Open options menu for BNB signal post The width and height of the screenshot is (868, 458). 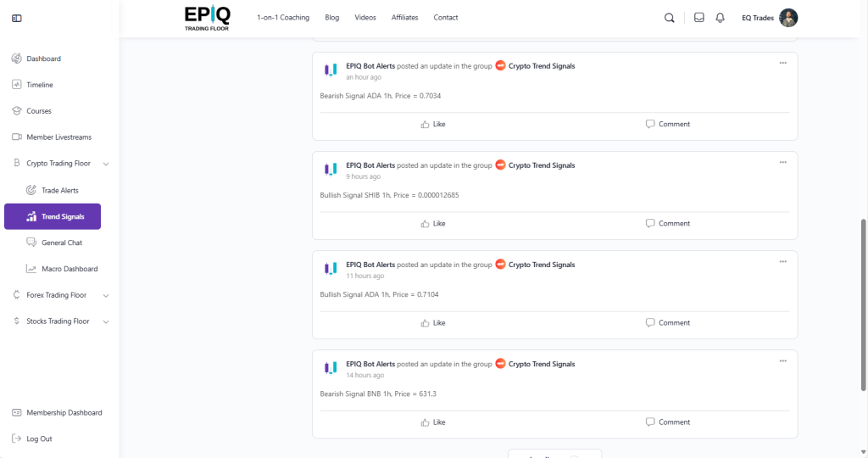pos(782,361)
